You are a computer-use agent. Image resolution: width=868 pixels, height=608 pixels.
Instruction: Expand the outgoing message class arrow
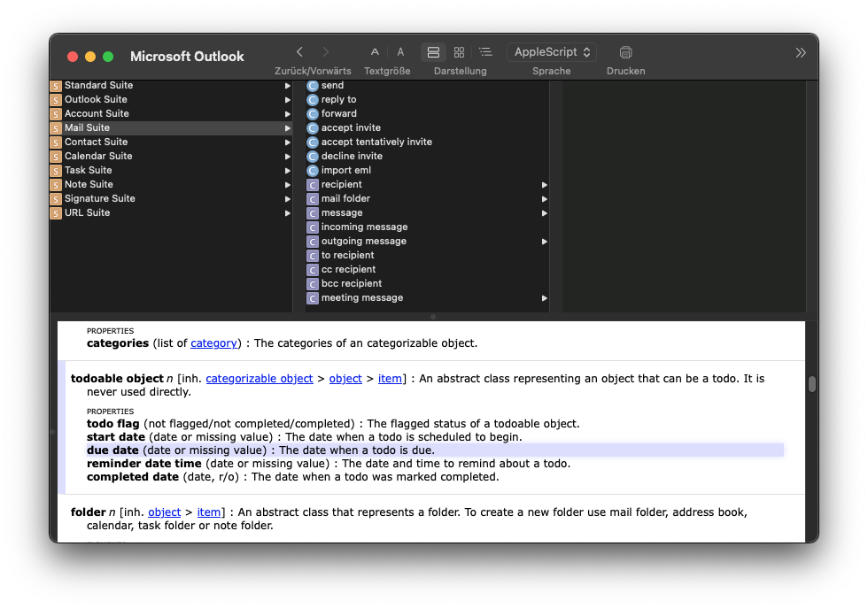[x=544, y=242]
